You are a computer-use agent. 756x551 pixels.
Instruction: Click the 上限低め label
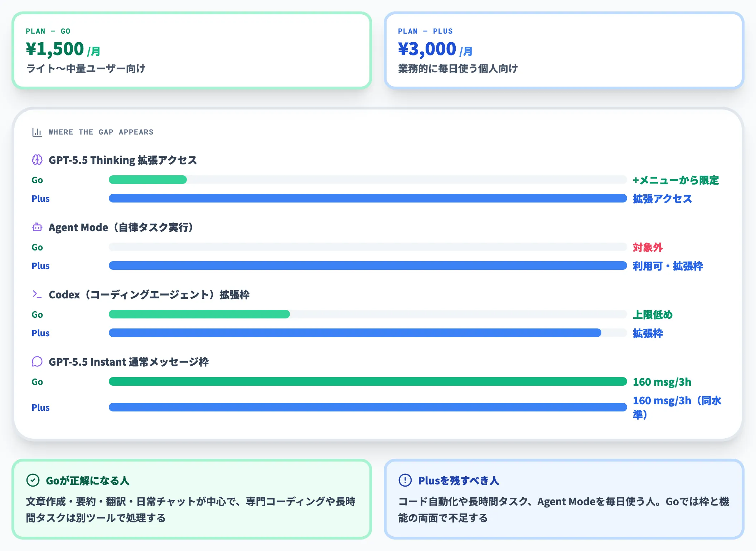[653, 314]
